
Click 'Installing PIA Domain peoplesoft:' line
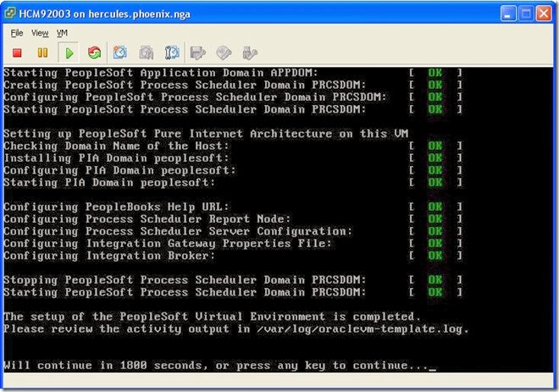click(116, 157)
